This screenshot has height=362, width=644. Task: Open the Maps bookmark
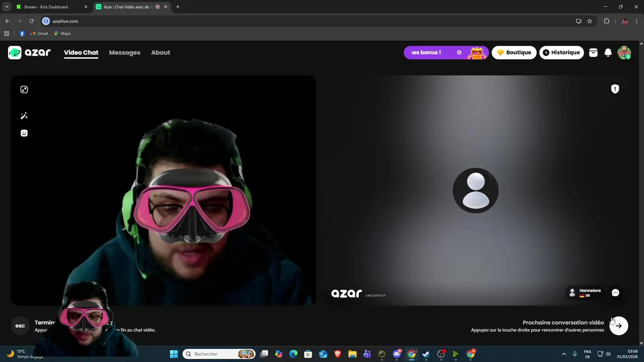pos(62,34)
